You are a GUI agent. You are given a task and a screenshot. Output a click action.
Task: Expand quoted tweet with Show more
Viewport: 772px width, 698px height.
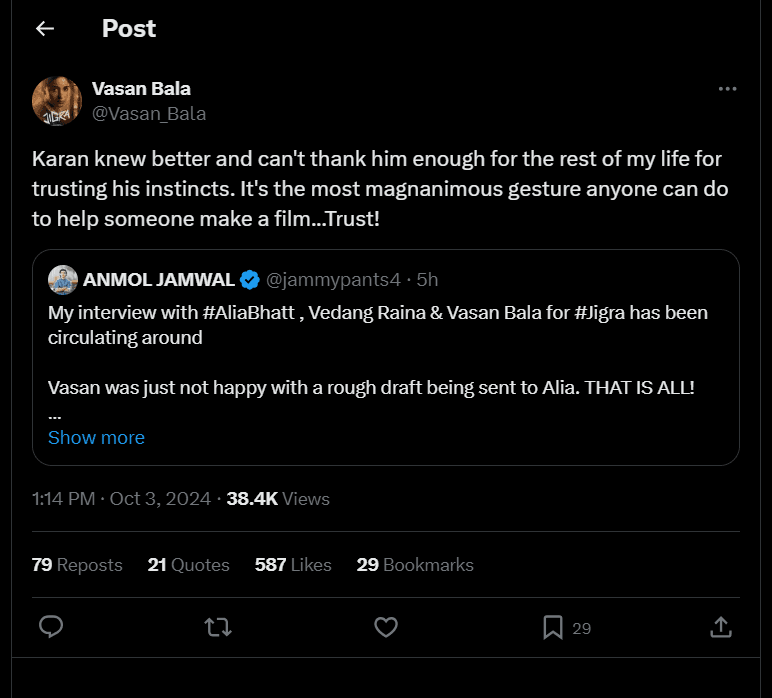pyautogui.click(x=96, y=437)
